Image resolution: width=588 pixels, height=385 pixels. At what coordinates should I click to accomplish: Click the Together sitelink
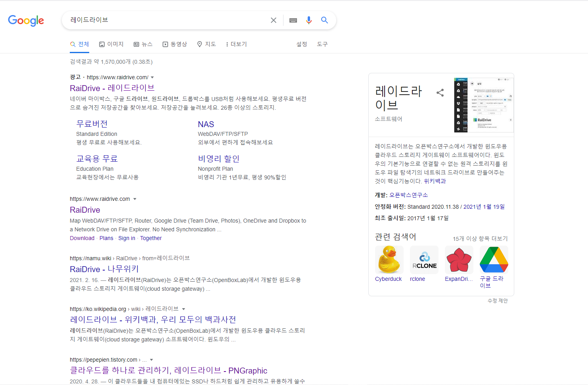(151, 238)
